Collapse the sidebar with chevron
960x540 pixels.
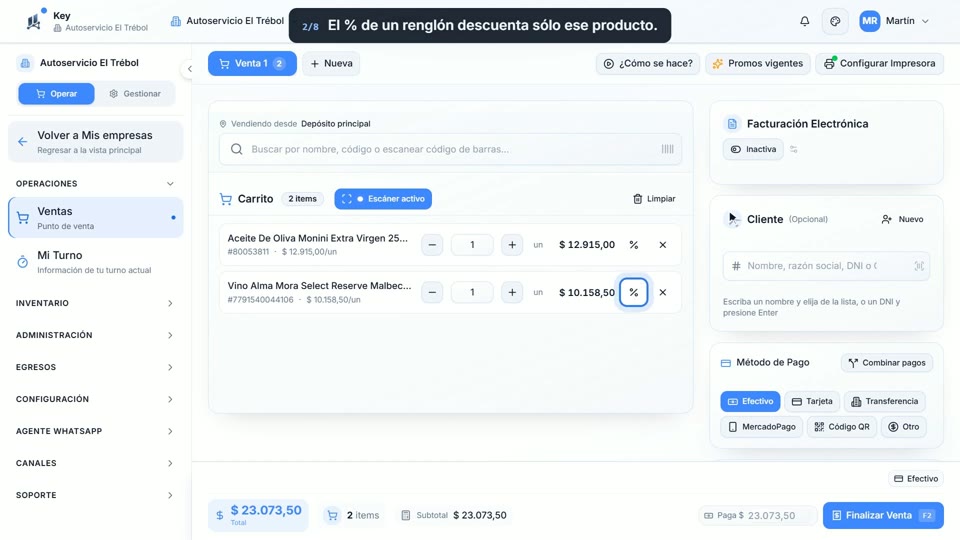pos(190,69)
